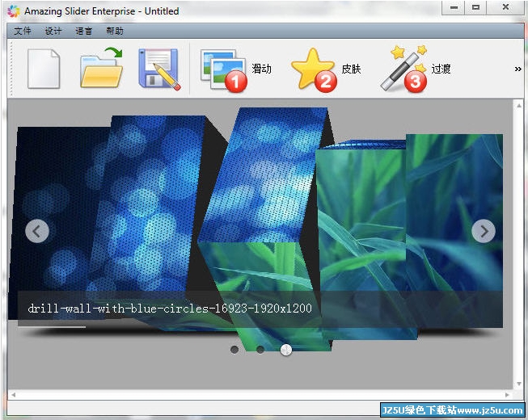The width and height of the screenshot is (528, 420).
Task: Click vertical scrollbar up arrow
Action: click(519, 106)
